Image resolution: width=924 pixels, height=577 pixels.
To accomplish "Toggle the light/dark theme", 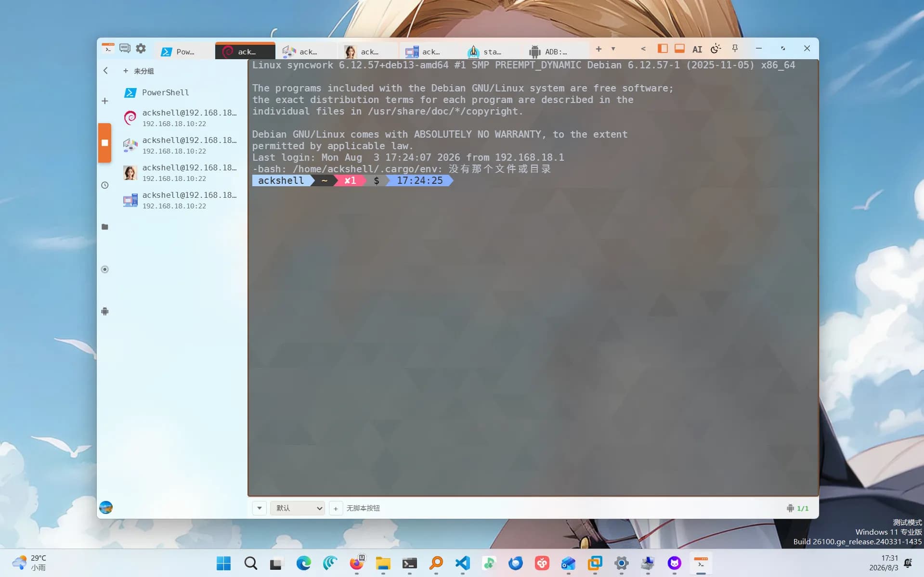I will pos(716,49).
